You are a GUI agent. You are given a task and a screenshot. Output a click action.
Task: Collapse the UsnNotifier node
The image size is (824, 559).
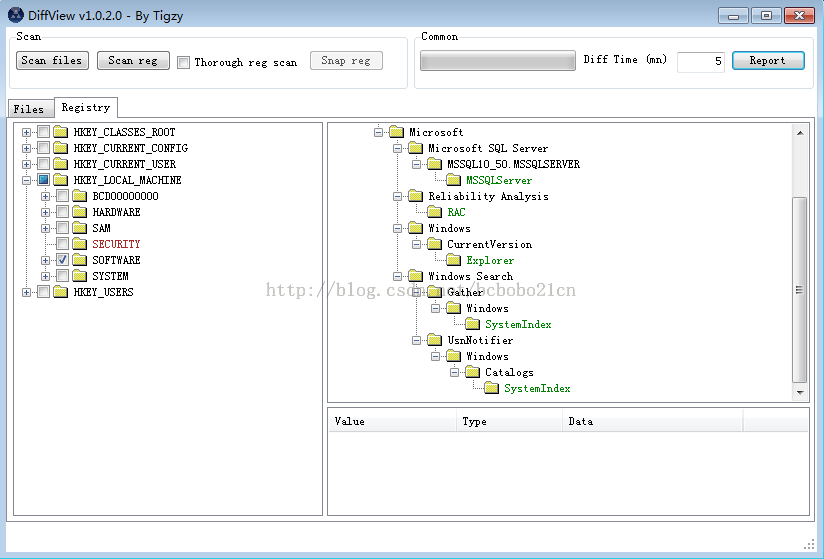416,340
